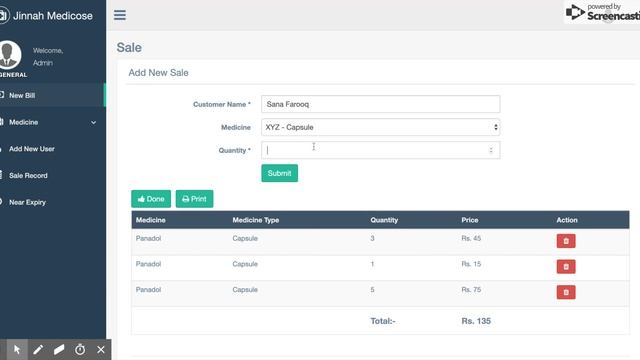Open New Bill in sidebar
This screenshot has width=640, height=360.
click(x=52, y=96)
